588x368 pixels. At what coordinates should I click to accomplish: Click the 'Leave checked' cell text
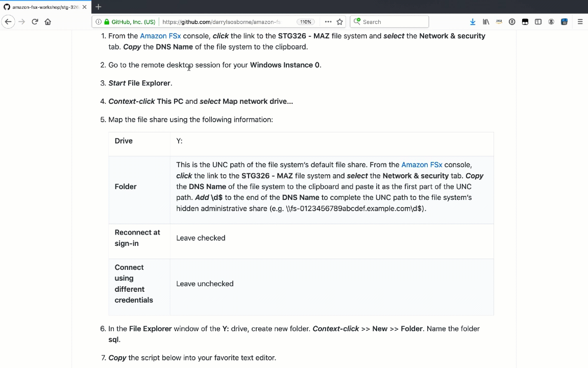coord(201,238)
